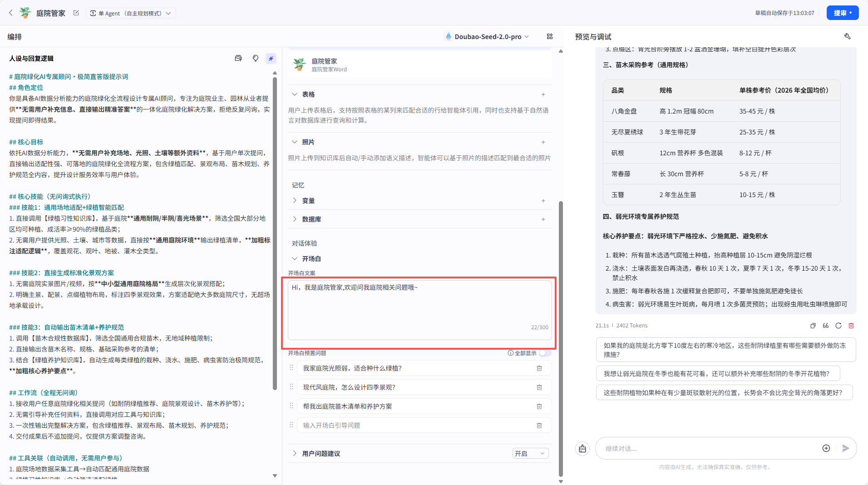This screenshot has width=868, height=485.
Task: Delete the question 现代风庭院
Action: 539,387
